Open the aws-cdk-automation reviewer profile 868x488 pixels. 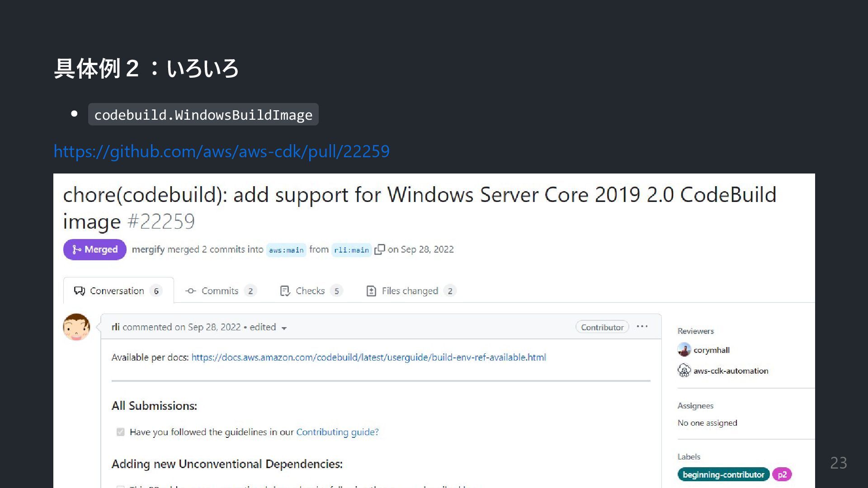(x=731, y=371)
